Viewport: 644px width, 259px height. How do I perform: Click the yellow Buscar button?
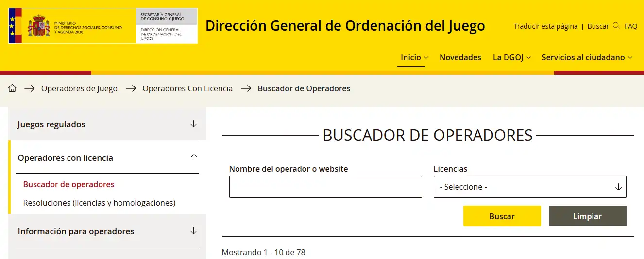click(x=502, y=216)
